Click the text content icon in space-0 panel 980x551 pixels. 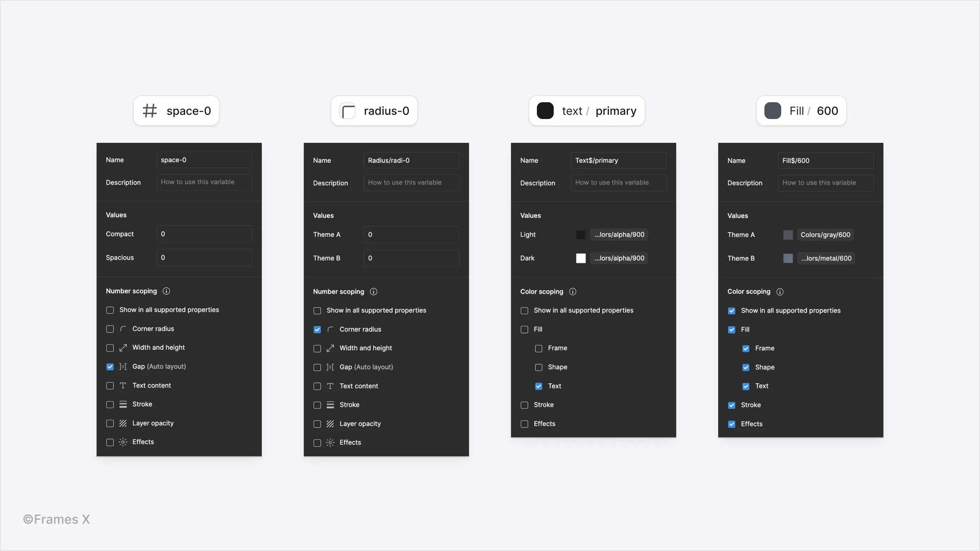(x=123, y=386)
